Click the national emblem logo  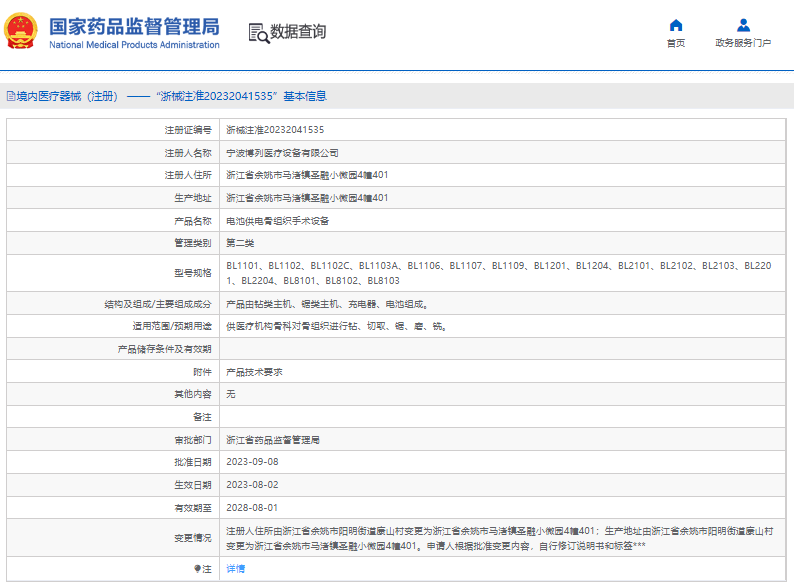click(x=21, y=31)
